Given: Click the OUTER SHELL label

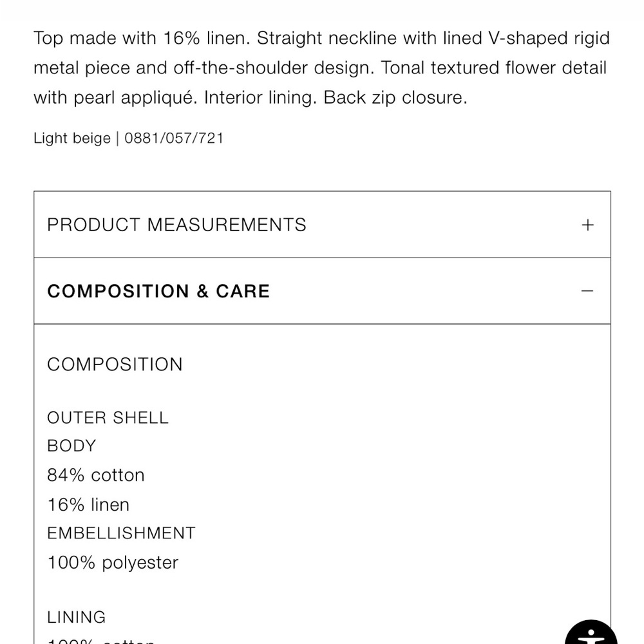Looking at the screenshot, I should tap(108, 418).
